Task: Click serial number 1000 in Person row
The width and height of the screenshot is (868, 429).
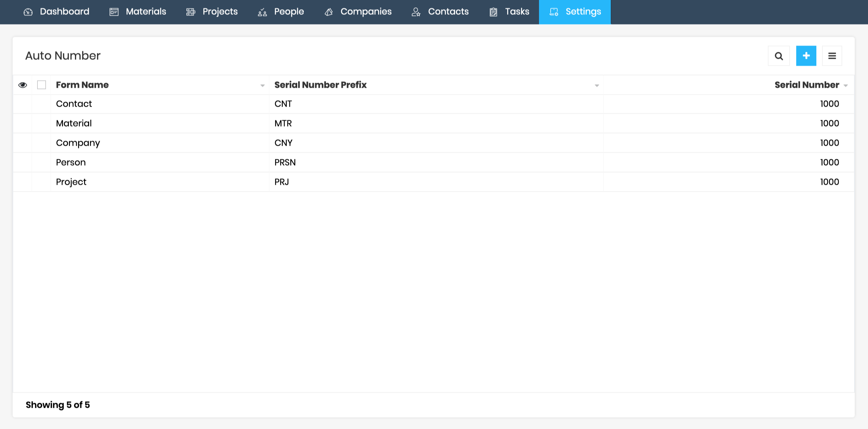Action: 830,163
